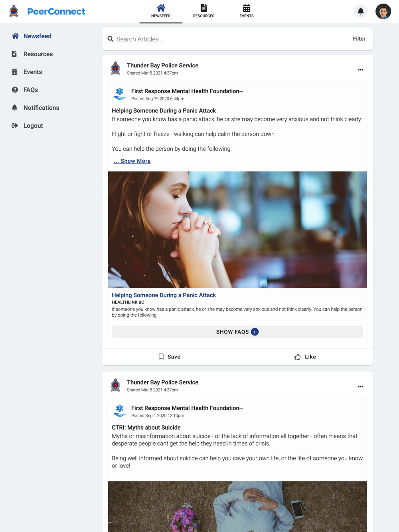This screenshot has height=532, width=399.
Task: Expand SHOW FAQS on panic attack post
Action: click(237, 332)
